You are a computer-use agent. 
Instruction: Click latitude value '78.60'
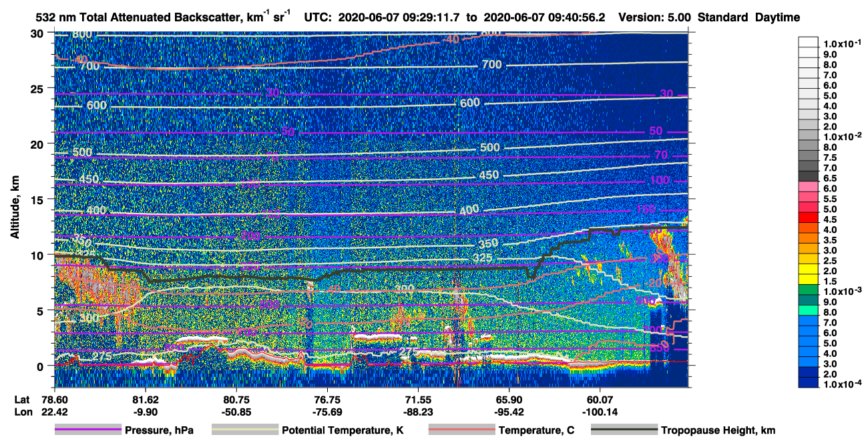pyautogui.click(x=55, y=399)
